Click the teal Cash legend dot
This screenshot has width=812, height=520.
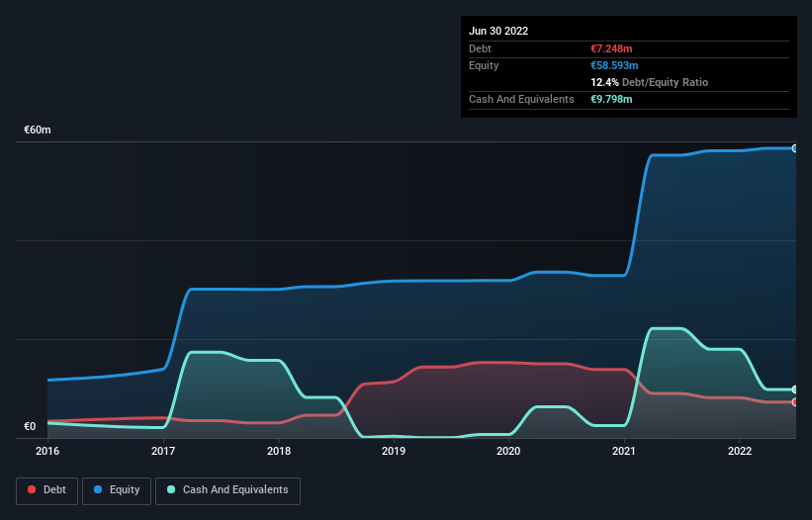click(171, 489)
